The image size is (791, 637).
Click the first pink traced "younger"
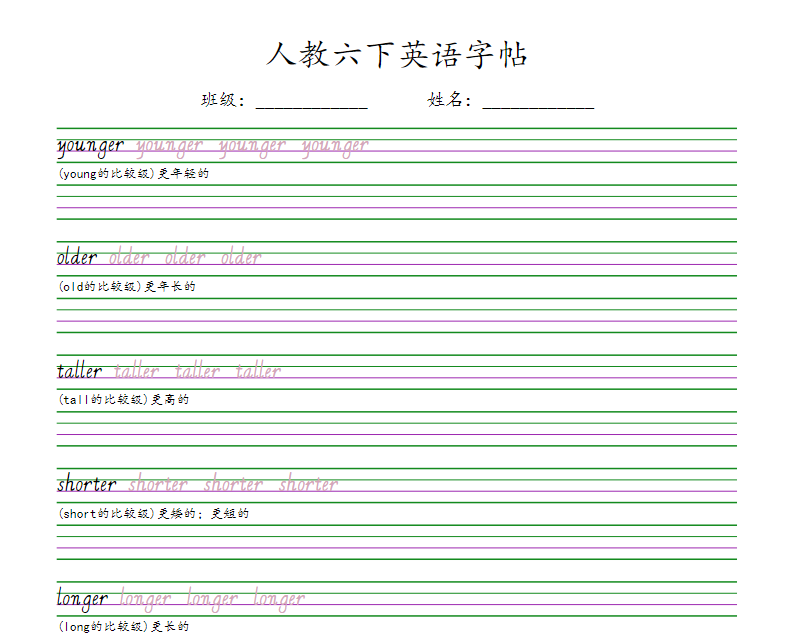(169, 147)
